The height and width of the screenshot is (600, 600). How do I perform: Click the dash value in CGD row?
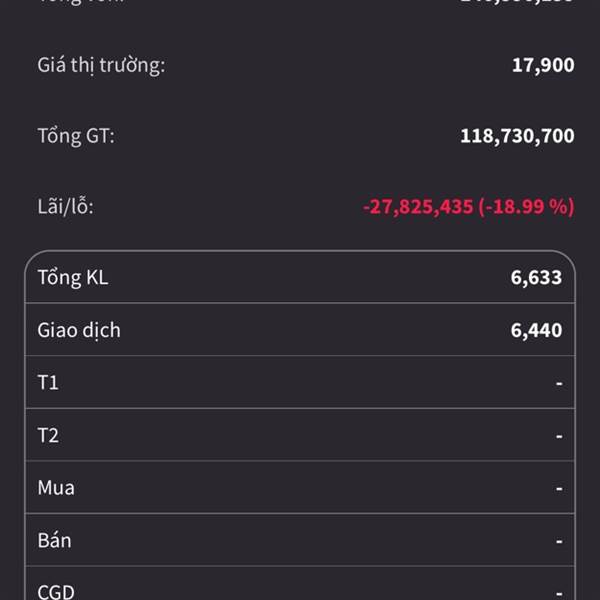[x=559, y=591]
